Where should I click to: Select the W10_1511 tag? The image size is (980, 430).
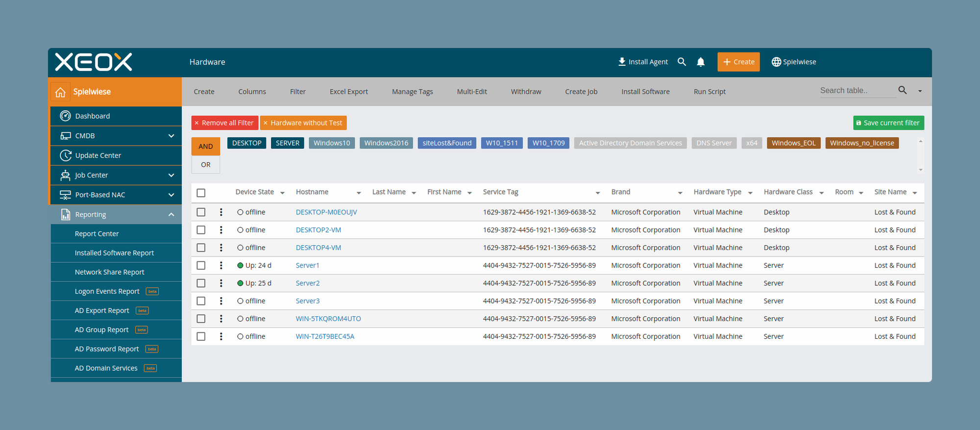(502, 143)
